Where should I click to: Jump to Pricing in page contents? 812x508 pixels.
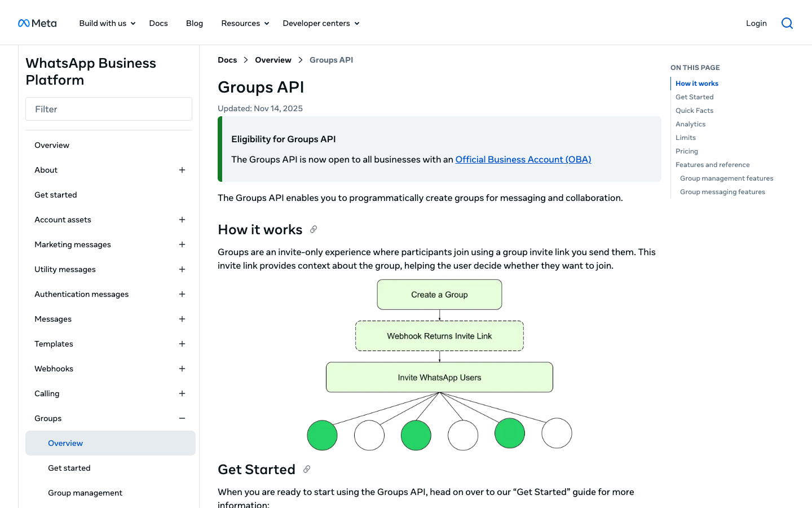coord(687,151)
